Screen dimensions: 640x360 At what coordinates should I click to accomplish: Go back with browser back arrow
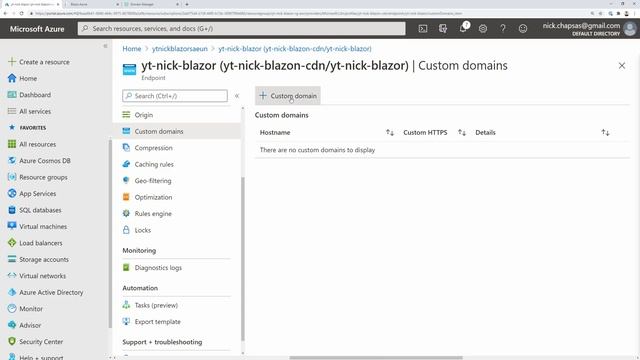tap(5, 13)
